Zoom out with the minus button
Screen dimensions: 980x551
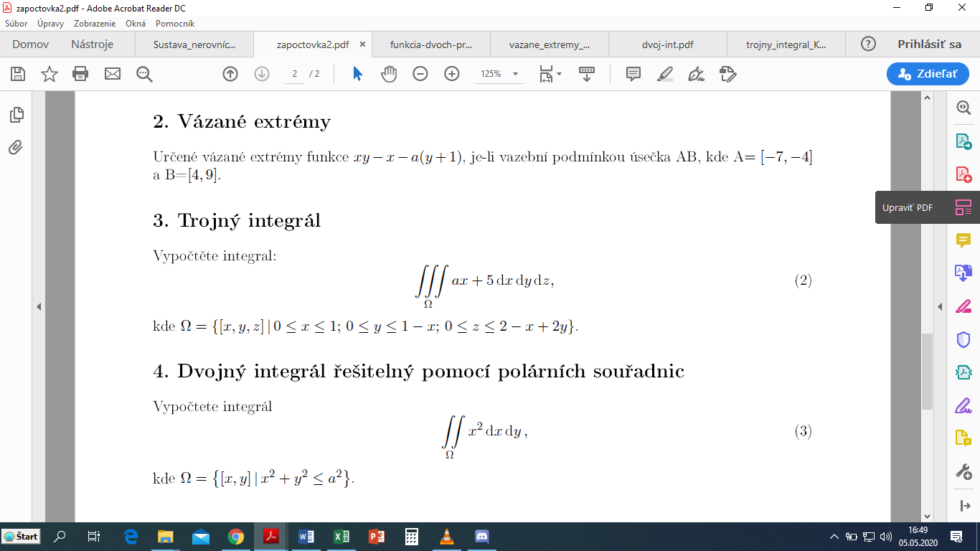(x=420, y=74)
